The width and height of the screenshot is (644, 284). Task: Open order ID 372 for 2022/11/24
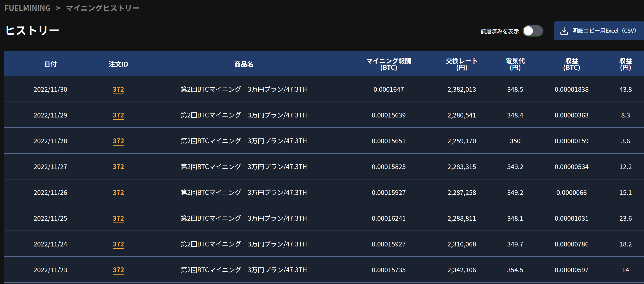[118, 244]
